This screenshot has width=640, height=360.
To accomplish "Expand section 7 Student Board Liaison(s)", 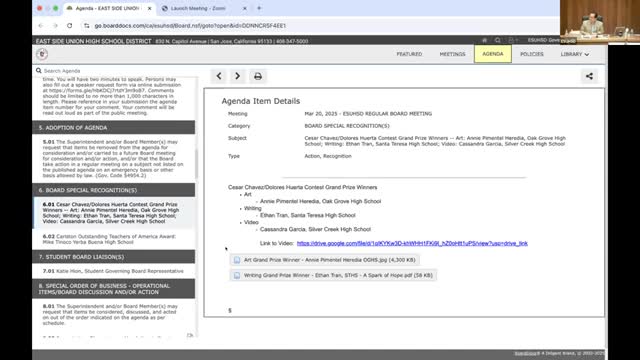I will 114,257.
